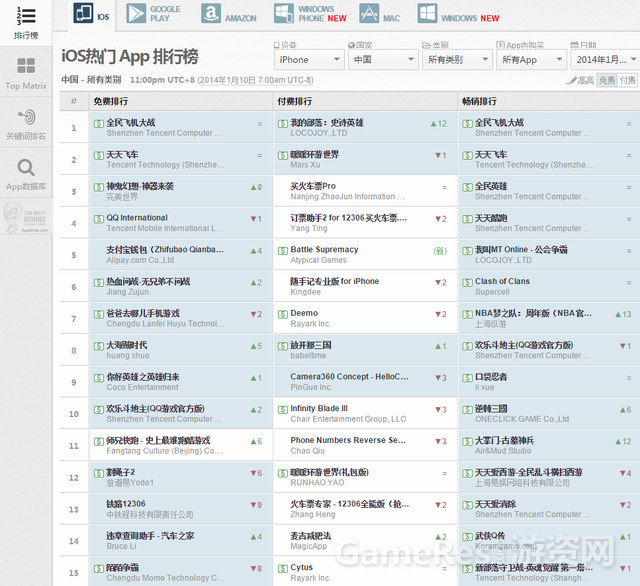Open 口袋忍者 grossing app link

[x=491, y=377]
